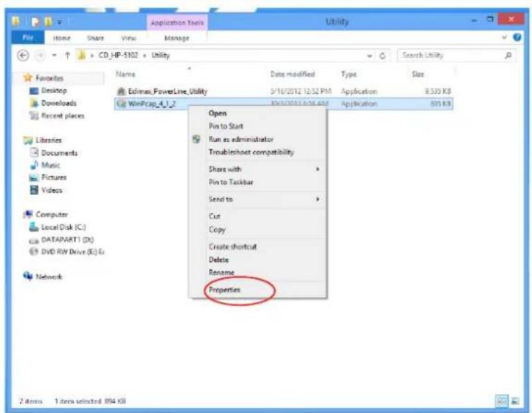Click the Libraries icon in sidebar
Screen dimensions: 532x413
[x=28, y=140]
